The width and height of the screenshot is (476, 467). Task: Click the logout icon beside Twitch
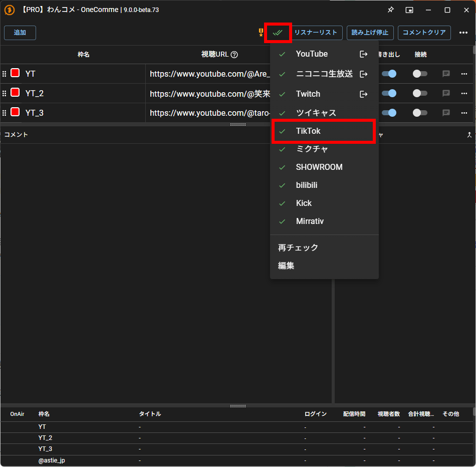[x=364, y=94]
